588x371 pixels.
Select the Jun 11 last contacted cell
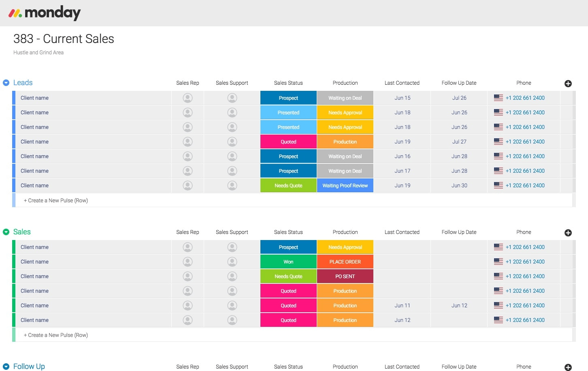pyautogui.click(x=402, y=305)
